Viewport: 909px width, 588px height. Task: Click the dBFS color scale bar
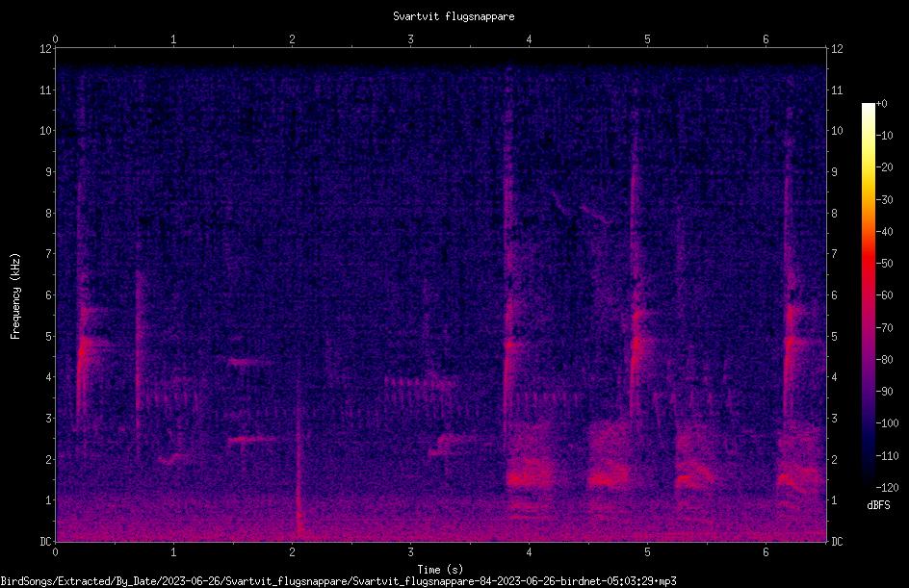pos(868,295)
